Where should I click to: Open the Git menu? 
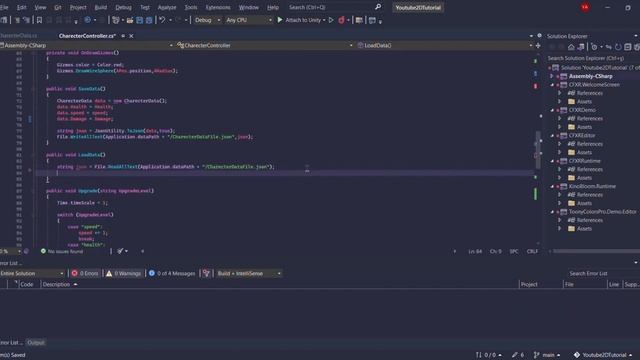58,7
